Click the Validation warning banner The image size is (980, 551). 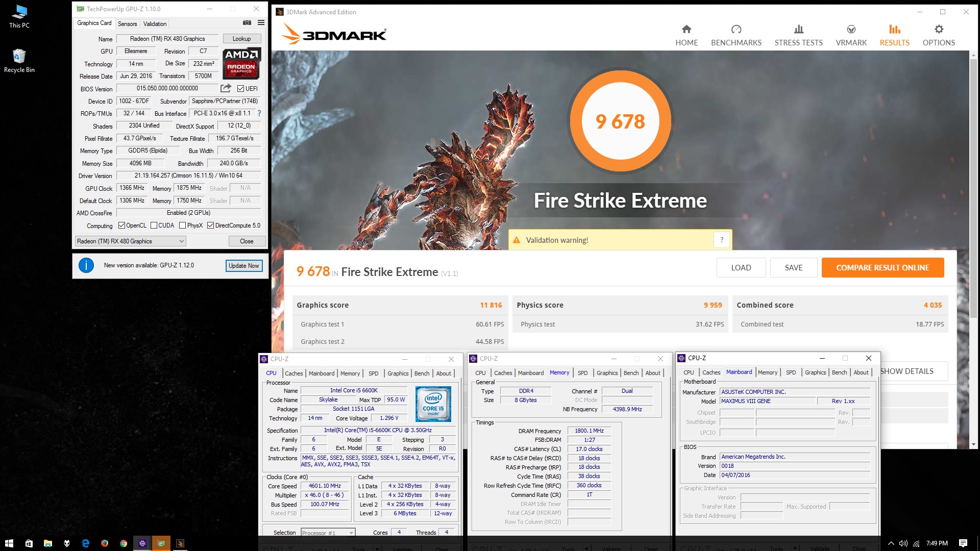point(620,240)
